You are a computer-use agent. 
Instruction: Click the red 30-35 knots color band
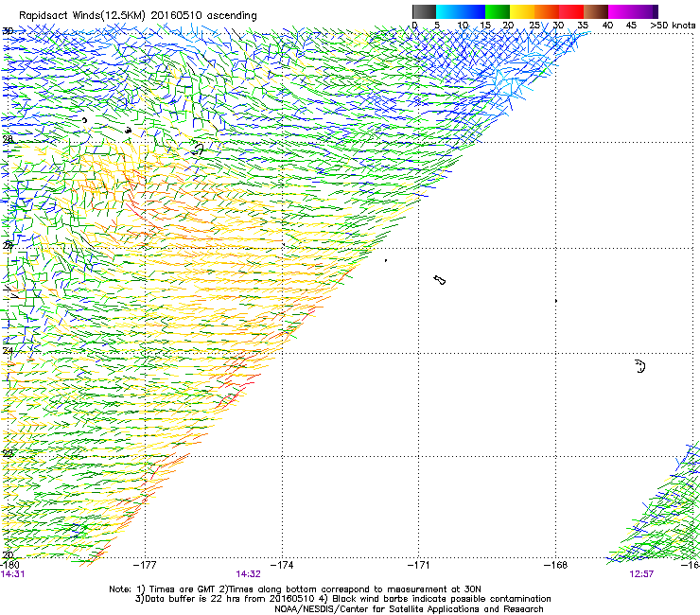(x=571, y=11)
